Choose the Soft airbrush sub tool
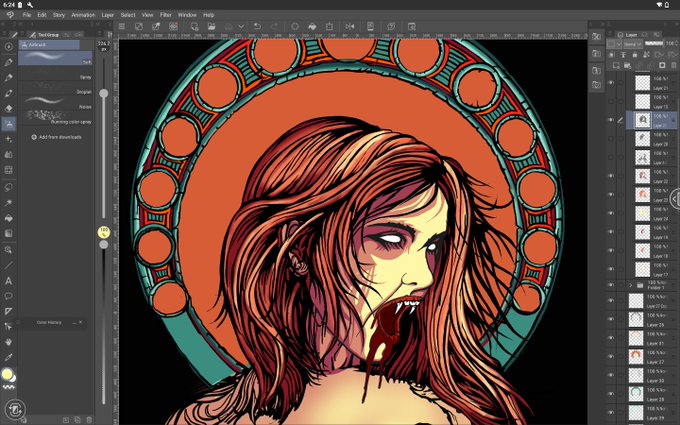The width and height of the screenshot is (680, 425). click(x=56, y=58)
